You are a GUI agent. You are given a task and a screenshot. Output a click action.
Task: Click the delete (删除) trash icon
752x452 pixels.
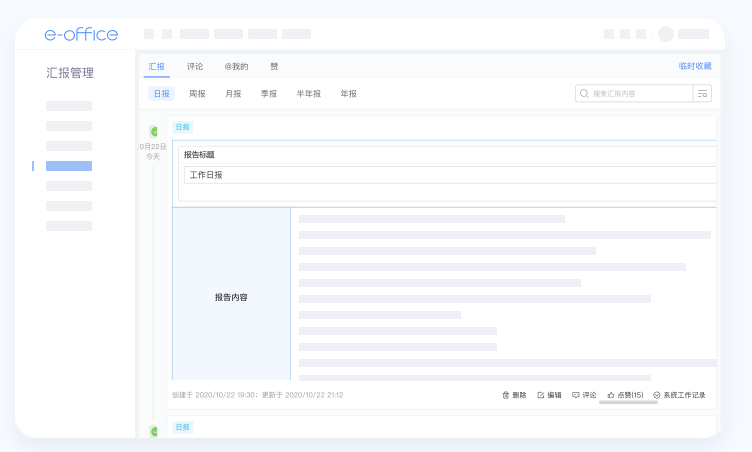coord(506,395)
